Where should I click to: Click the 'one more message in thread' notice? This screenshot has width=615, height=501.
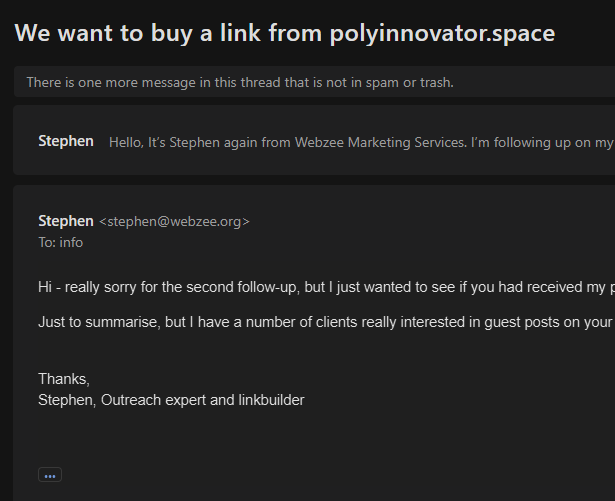(240, 82)
